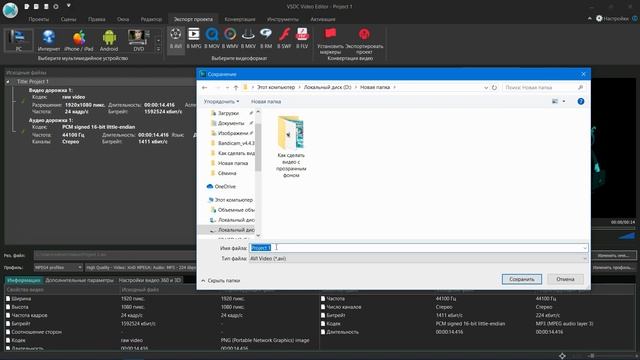Screen dimensions: 640x360
Task: Select the RM video format
Action: point(266,39)
